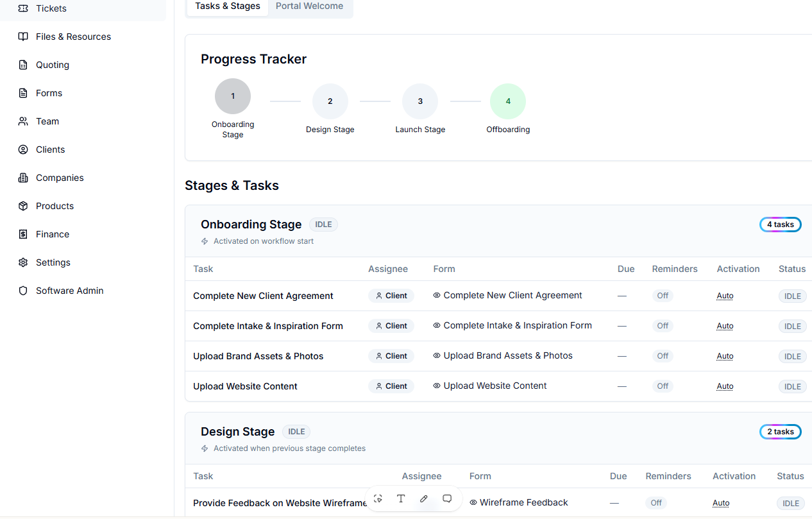The image size is (812, 519).
Task: Preview Wireframe Feedback form eye icon
Action: [x=473, y=503]
